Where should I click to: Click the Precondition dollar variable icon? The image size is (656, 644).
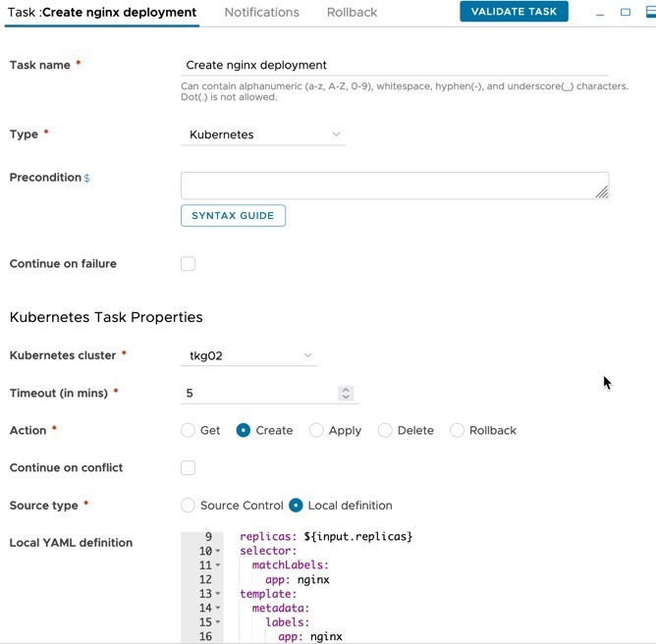tap(86, 178)
